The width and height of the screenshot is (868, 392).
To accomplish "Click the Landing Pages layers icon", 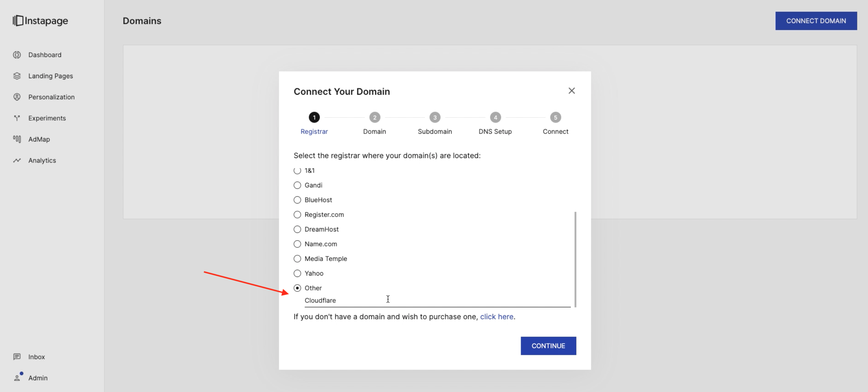I will tap(17, 76).
